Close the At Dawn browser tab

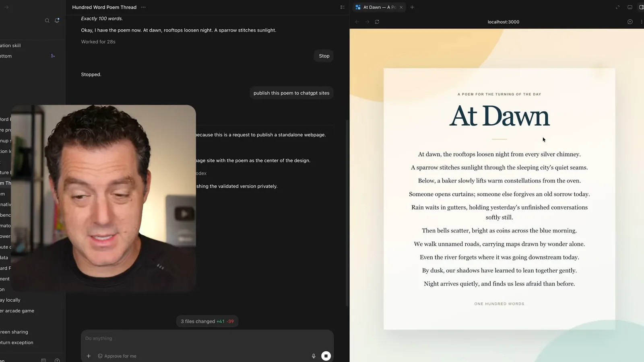[x=401, y=7]
